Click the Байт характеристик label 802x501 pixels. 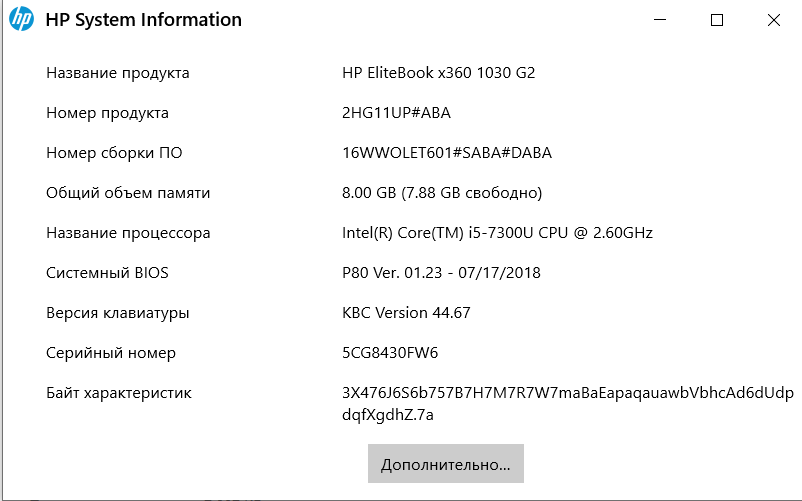pos(119,393)
